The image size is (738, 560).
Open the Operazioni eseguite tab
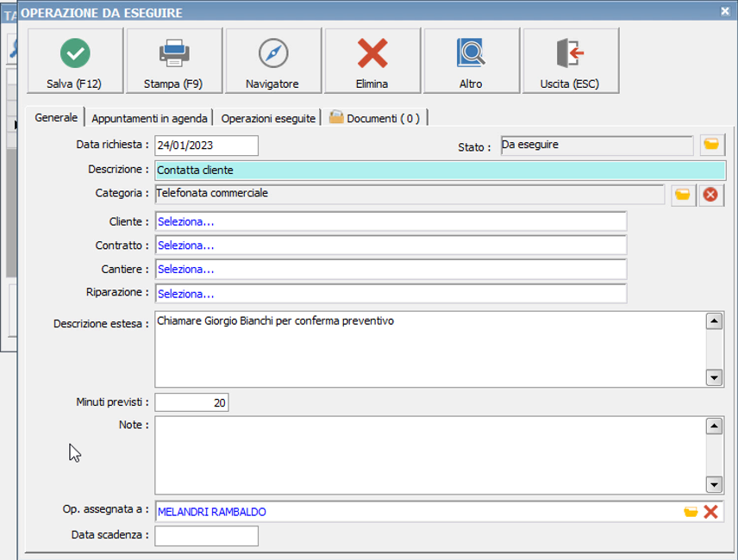[x=268, y=118]
